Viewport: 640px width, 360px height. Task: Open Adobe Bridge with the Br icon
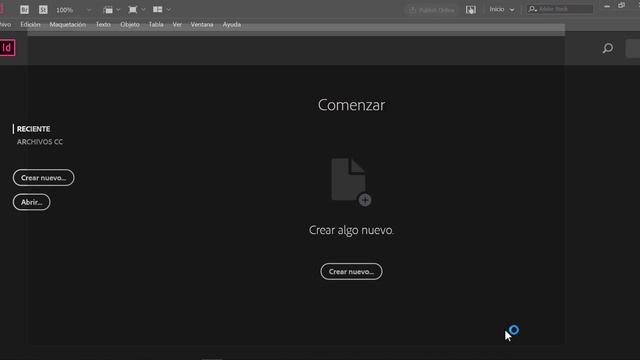pos(24,9)
